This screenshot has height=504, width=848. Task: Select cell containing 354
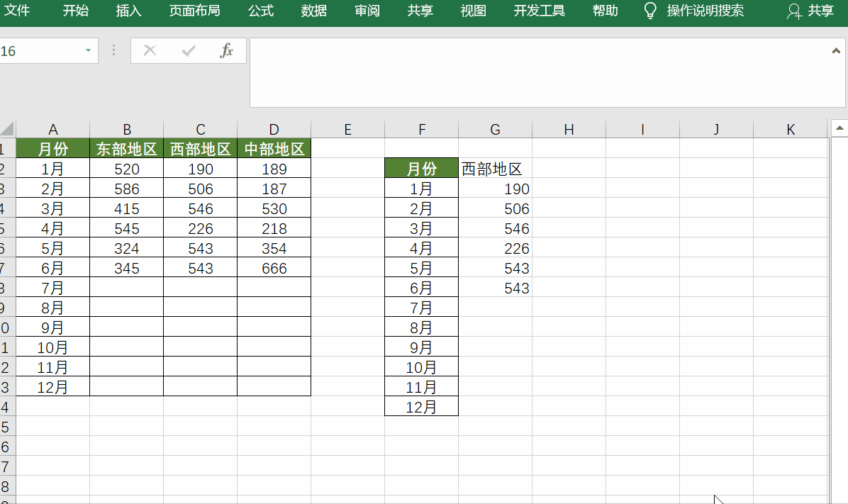[x=274, y=248]
